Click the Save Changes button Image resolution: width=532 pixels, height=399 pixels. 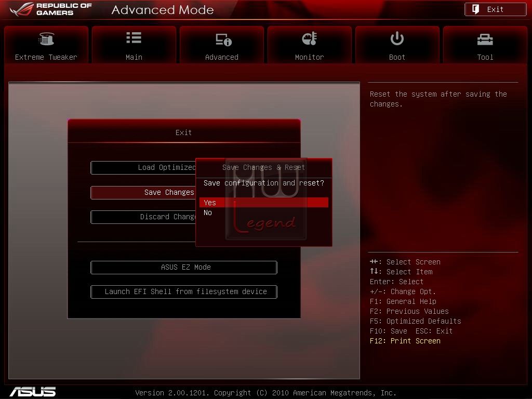pyautogui.click(x=143, y=192)
